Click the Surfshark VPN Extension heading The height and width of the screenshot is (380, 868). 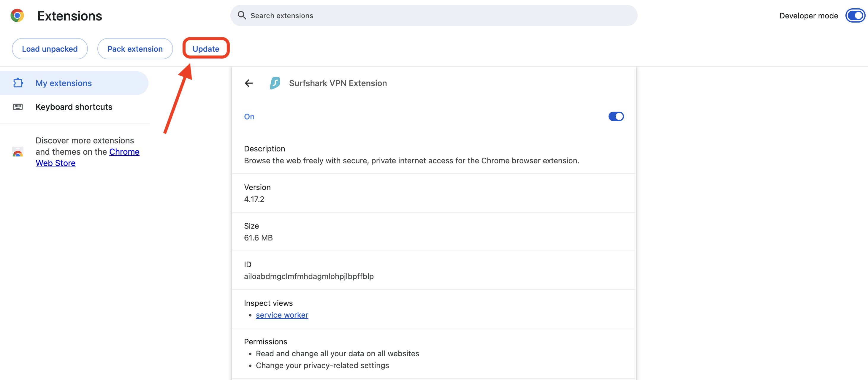click(x=338, y=83)
